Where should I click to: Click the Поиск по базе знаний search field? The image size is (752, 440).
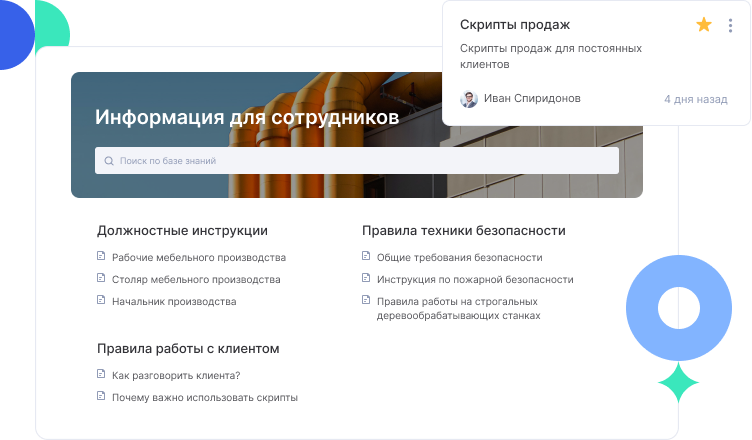pyautogui.click(x=360, y=160)
